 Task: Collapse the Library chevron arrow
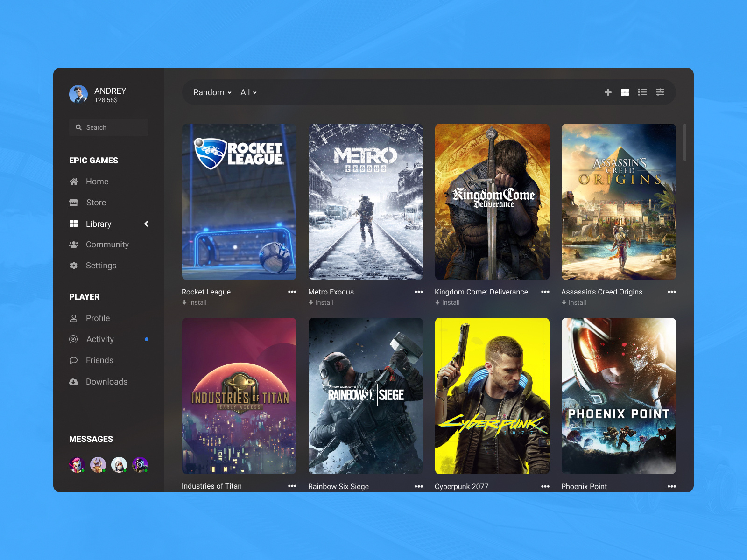pos(146,224)
